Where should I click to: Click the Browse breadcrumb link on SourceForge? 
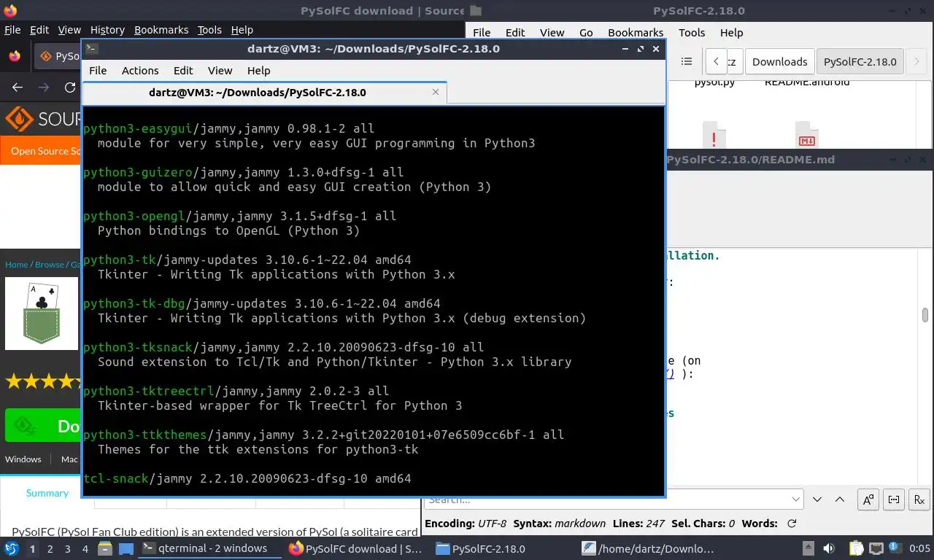pos(50,265)
